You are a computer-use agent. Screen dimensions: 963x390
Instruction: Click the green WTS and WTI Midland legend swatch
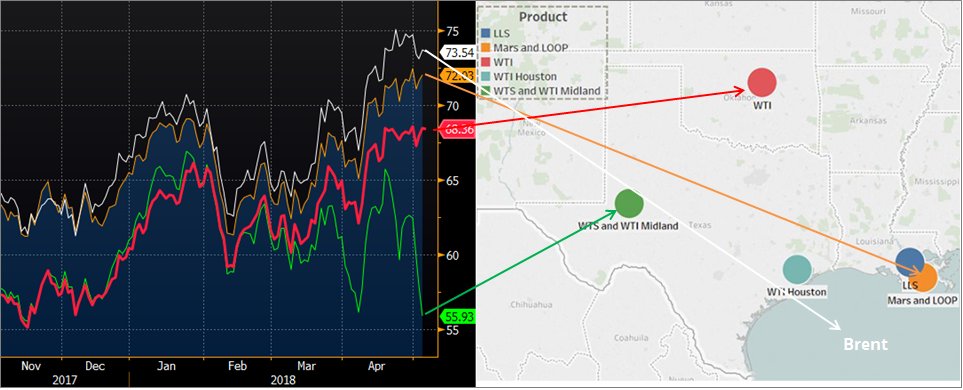click(x=486, y=91)
